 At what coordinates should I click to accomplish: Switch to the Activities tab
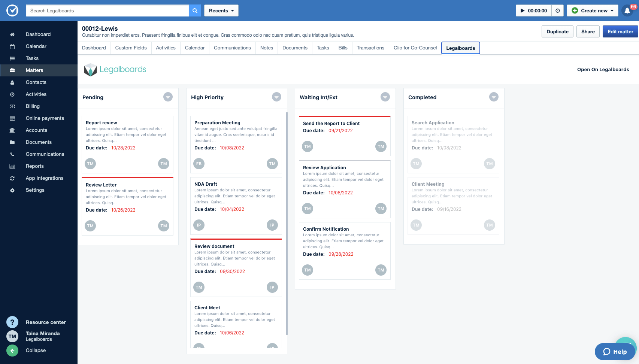click(x=166, y=48)
